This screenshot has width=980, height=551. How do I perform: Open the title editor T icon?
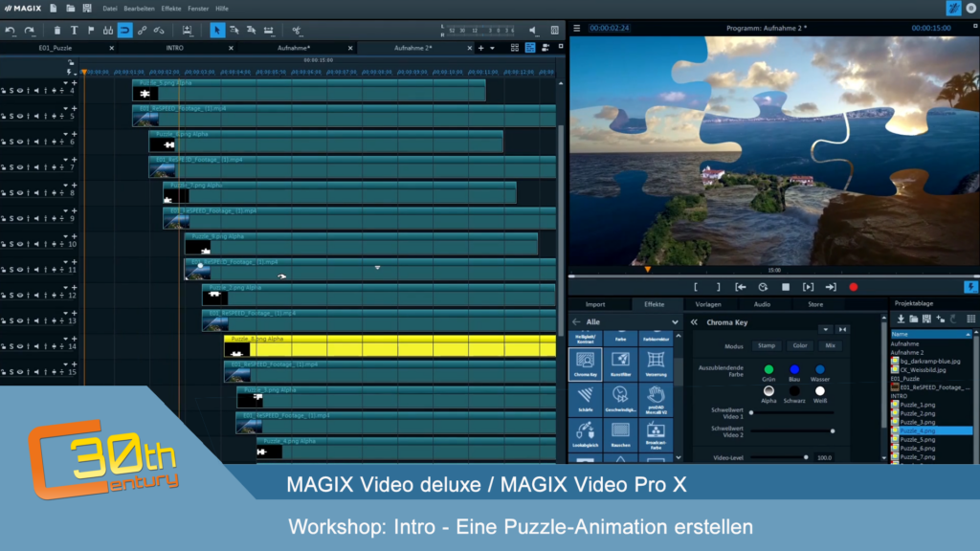point(74,30)
